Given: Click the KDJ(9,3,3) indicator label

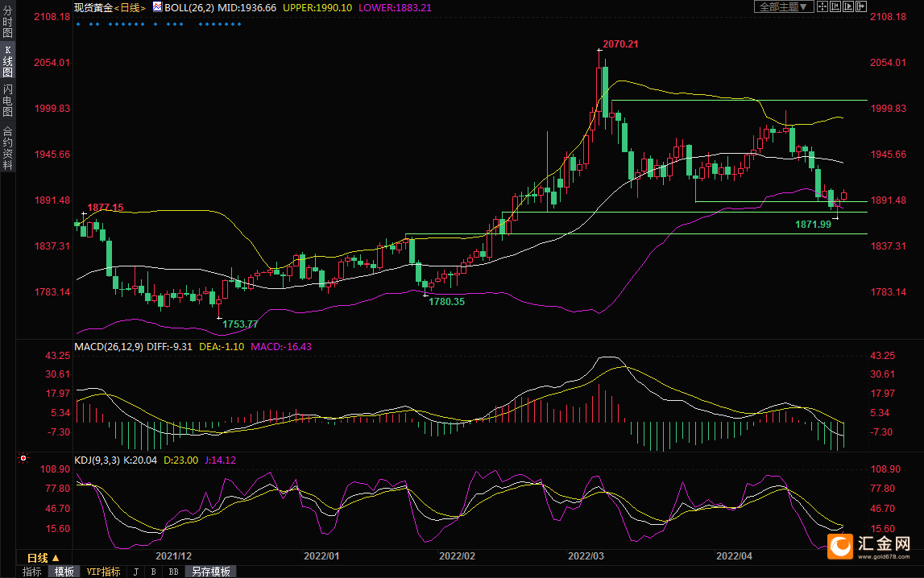Looking at the screenshot, I should point(97,460).
